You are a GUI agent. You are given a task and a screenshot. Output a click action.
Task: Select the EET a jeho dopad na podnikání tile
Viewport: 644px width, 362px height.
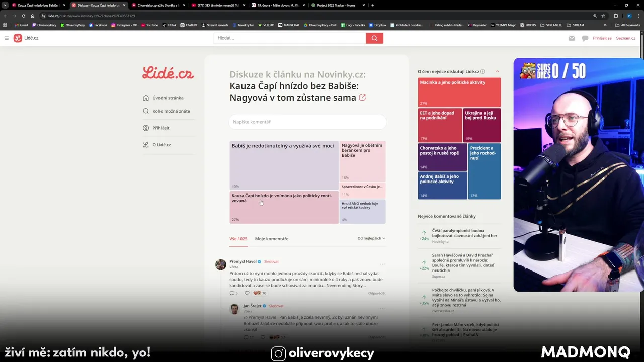[440, 125]
